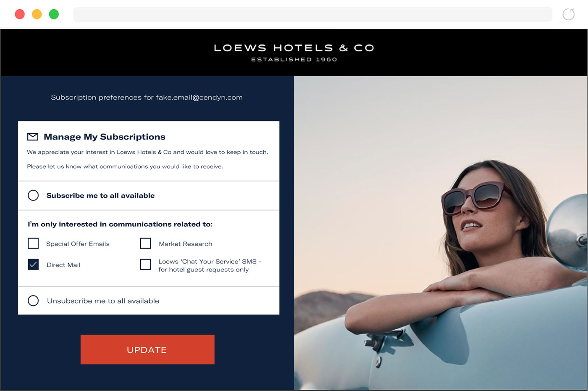Click the green maximize window button

tap(54, 14)
